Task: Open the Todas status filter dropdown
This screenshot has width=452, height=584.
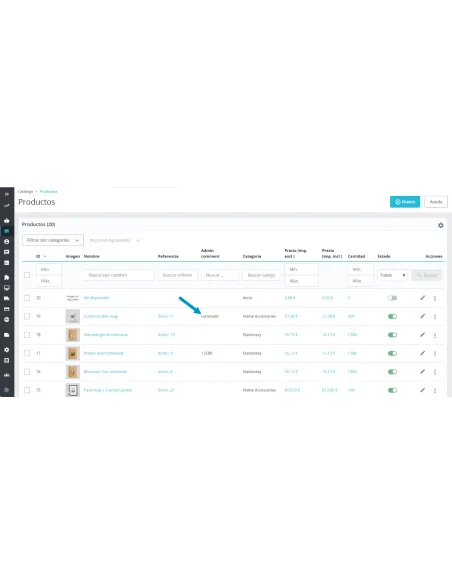Action: 392,275
